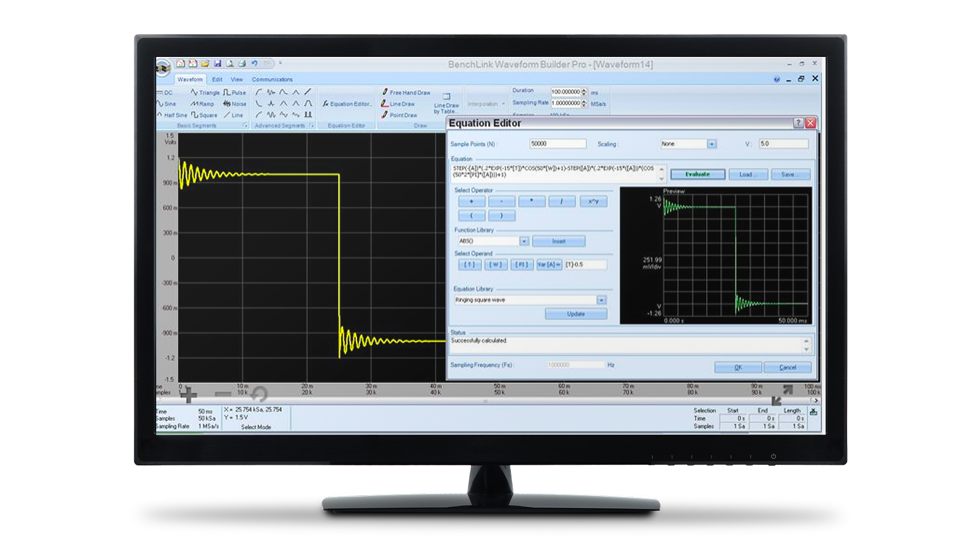This screenshot has width=980, height=551.
Task: Click the zoom in plus icon below the graph
Action: [x=188, y=394]
